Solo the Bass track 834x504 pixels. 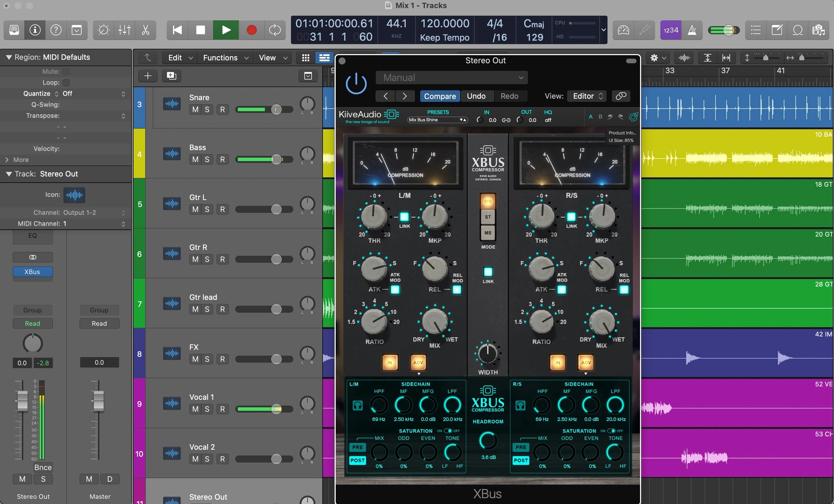pos(207,159)
